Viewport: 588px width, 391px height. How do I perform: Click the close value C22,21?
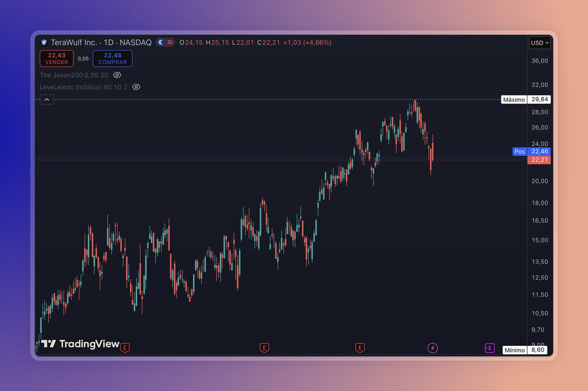pyautogui.click(x=269, y=43)
